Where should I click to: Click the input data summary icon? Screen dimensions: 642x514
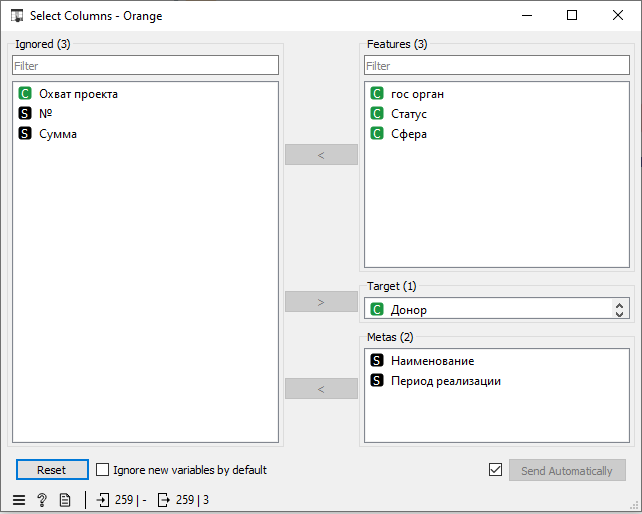102,500
